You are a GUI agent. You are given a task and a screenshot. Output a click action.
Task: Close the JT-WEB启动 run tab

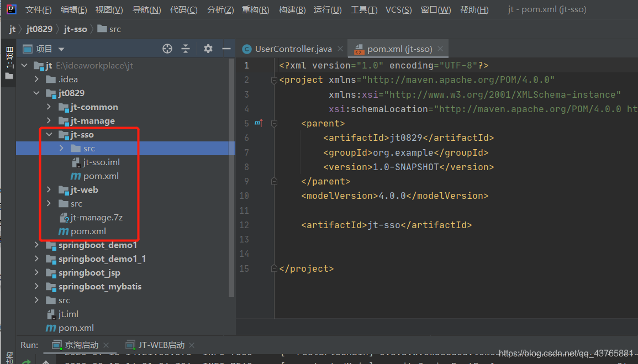[192, 345]
